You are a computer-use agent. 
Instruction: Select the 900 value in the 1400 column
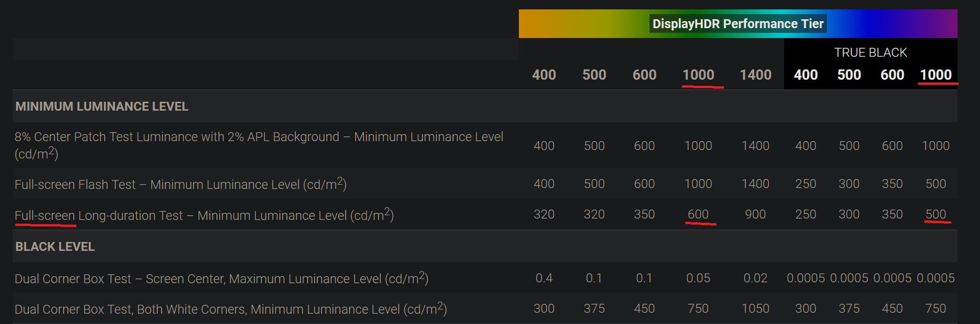coord(756,214)
